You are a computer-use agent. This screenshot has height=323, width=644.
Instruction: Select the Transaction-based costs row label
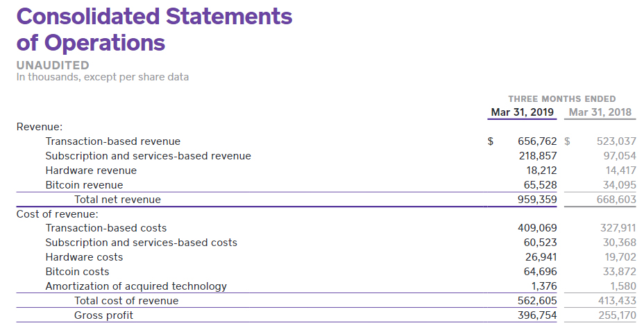click(105, 228)
